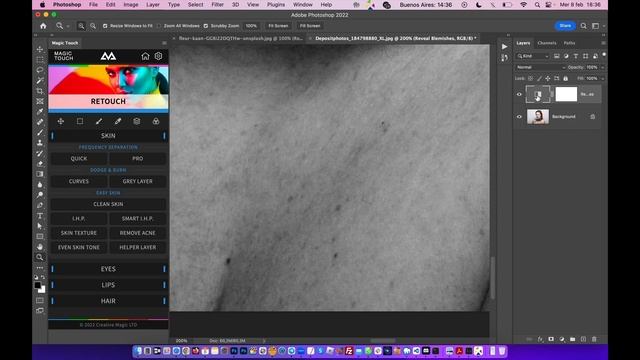
Task: Select the Dodge tool
Action: pyautogui.click(x=40, y=195)
